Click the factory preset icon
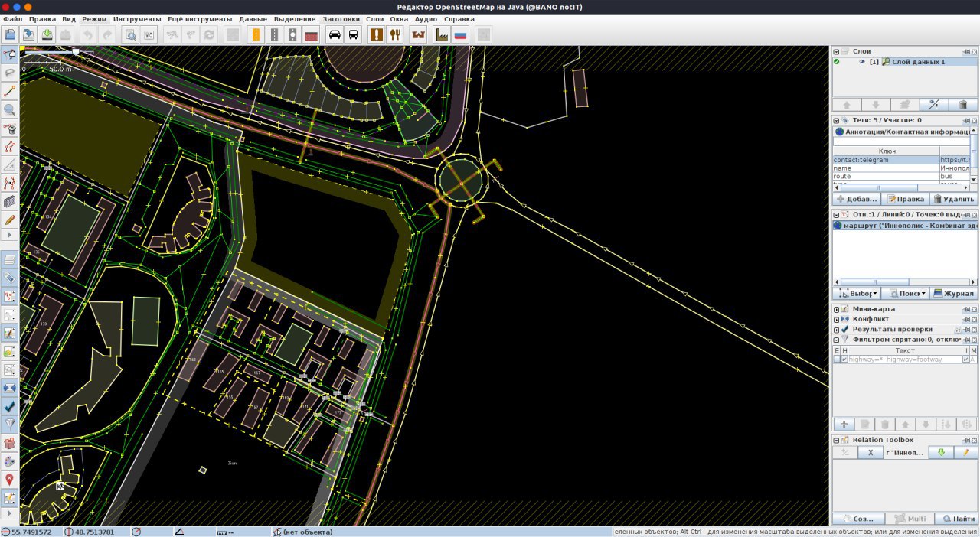Screen dimensions: 980x537 442,34
